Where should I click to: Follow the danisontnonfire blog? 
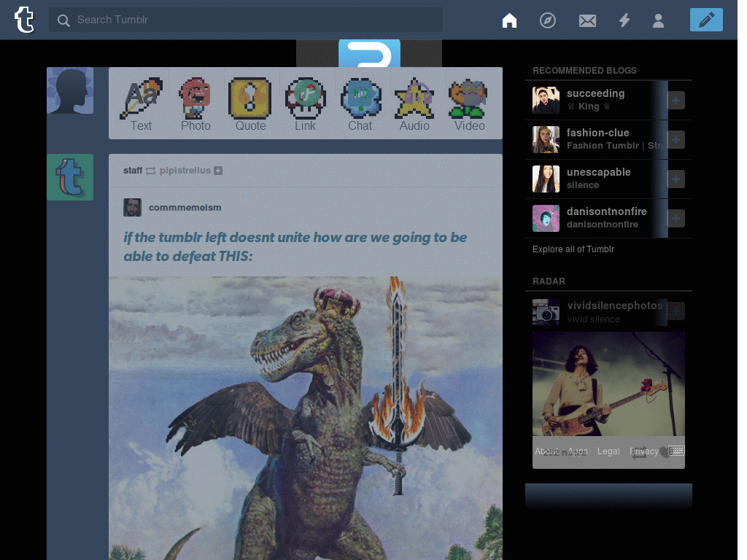[x=676, y=219]
